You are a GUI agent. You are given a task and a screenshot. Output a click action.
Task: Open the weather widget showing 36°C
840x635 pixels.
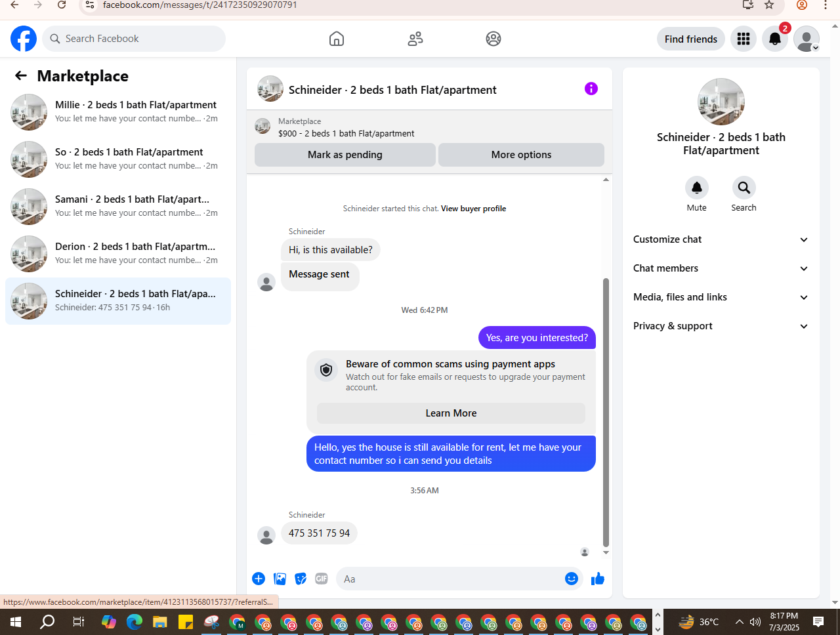coord(698,622)
